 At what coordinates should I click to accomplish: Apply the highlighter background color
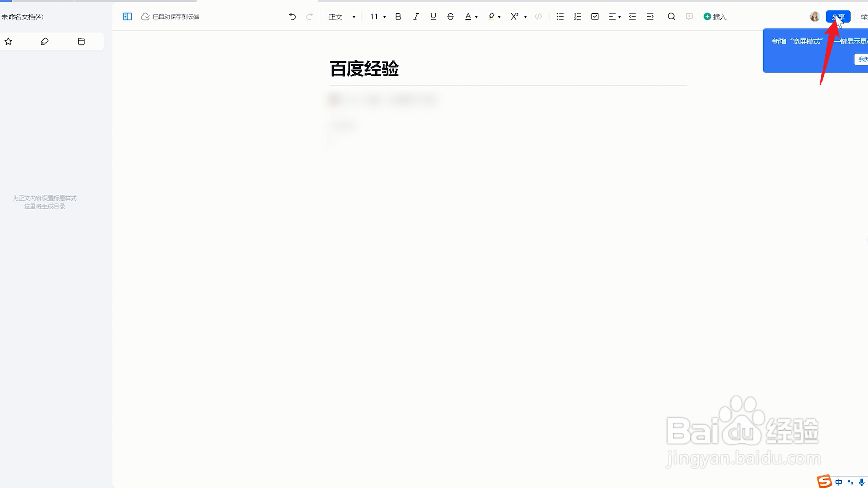click(x=491, y=17)
